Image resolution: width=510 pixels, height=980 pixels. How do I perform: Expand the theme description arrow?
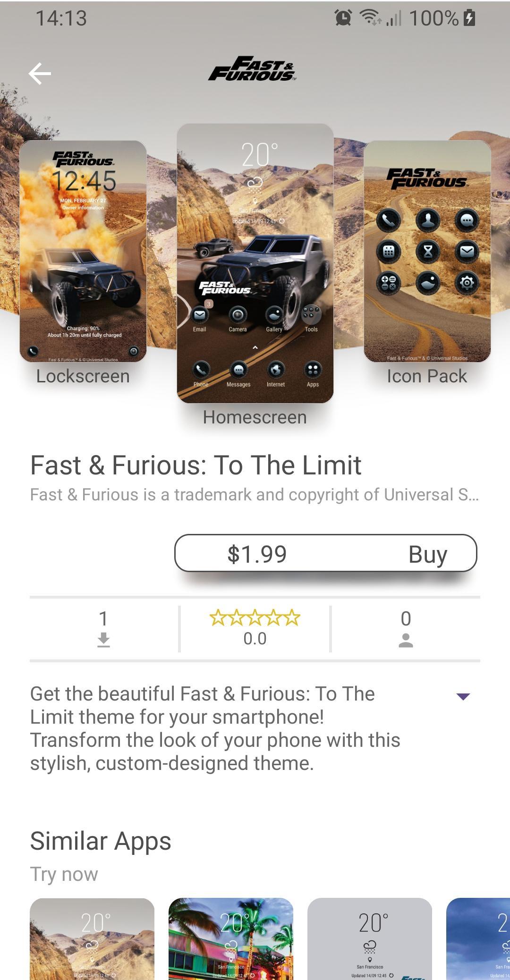[x=463, y=696]
